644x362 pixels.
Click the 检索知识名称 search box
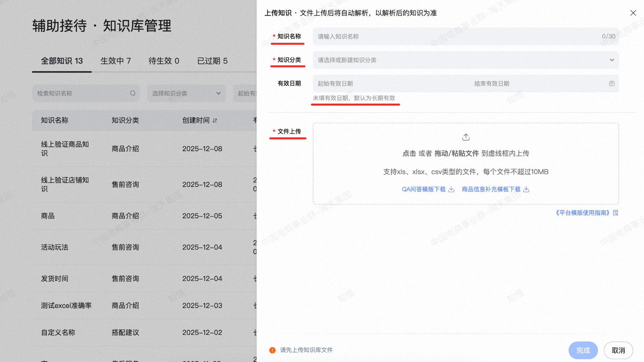coord(86,93)
